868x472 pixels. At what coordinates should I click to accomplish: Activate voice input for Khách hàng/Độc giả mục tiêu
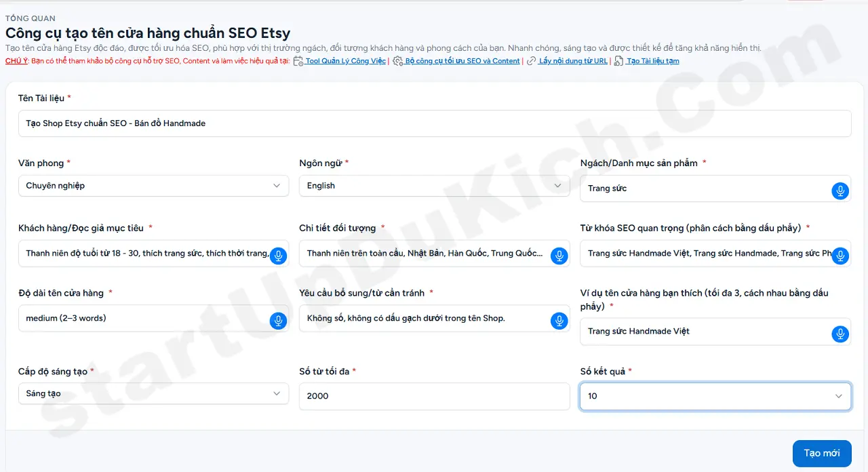point(278,256)
